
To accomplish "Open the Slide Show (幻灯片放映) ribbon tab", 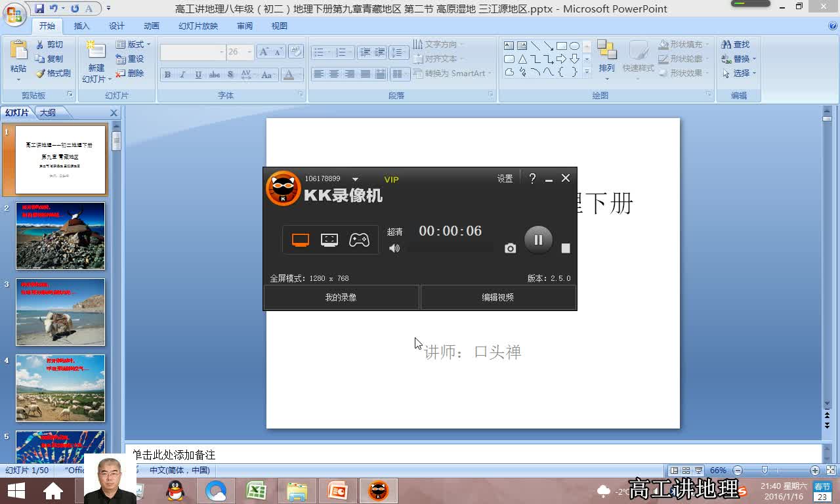I will coord(198,26).
